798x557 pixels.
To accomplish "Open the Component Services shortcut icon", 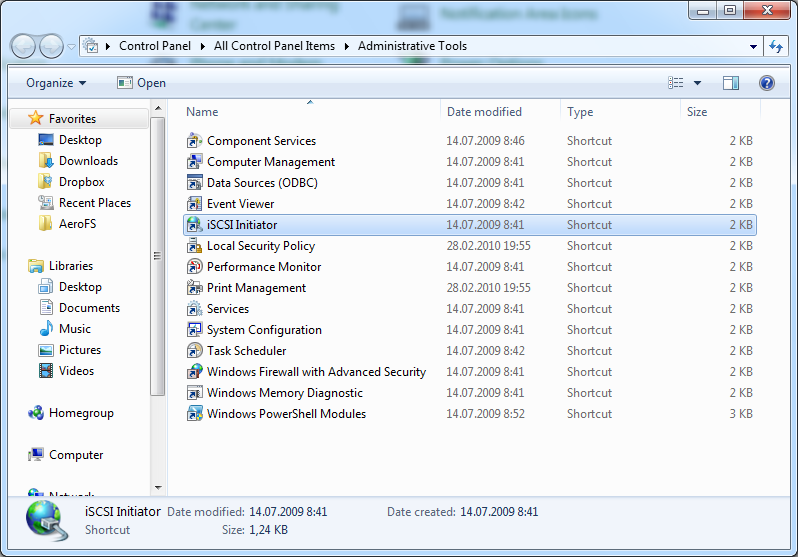I will coord(194,141).
